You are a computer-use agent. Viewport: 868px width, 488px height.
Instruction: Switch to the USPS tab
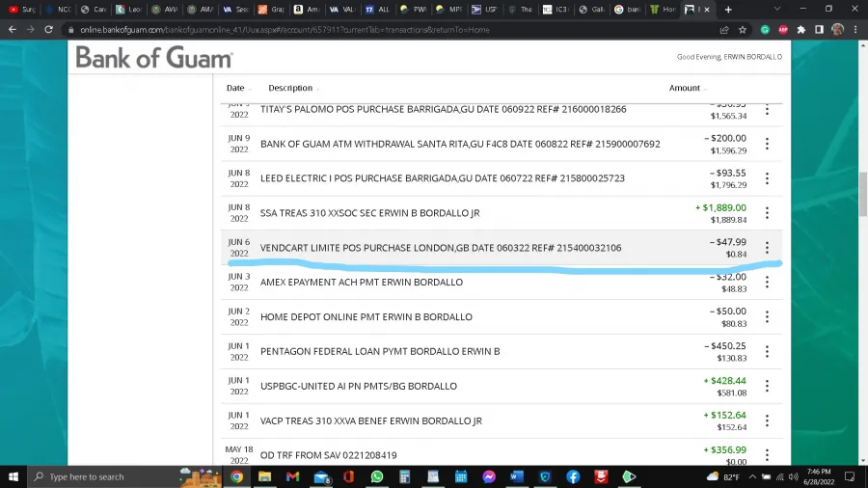pyautogui.click(x=484, y=10)
